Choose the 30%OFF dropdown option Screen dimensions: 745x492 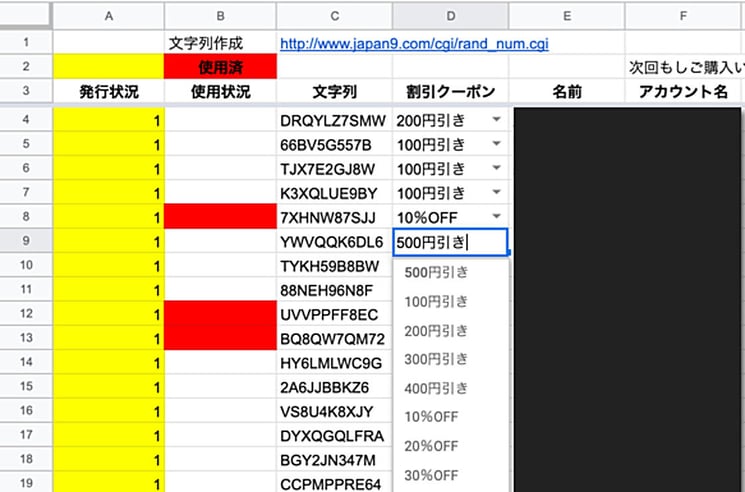coord(432,474)
